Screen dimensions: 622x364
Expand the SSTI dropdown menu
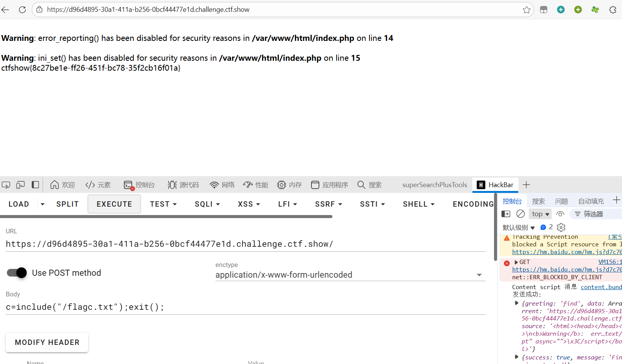click(x=372, y=204)
